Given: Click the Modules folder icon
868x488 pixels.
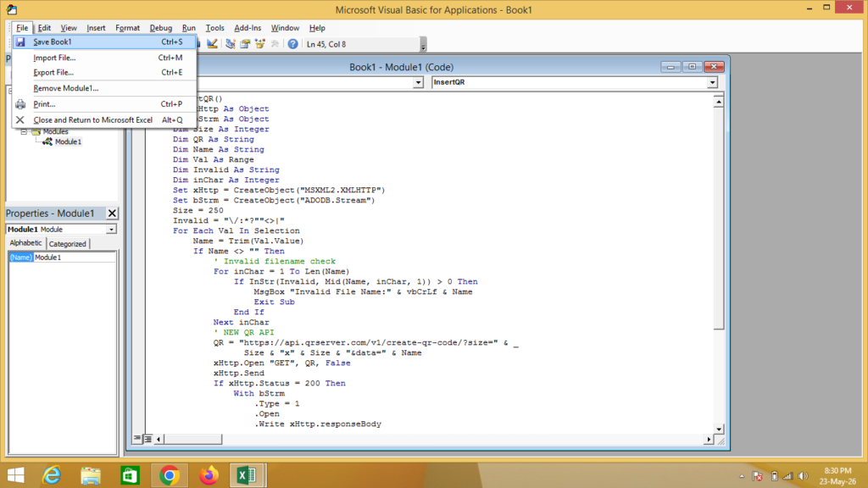Looking at the screenshot, I should [x=36, y=131].
